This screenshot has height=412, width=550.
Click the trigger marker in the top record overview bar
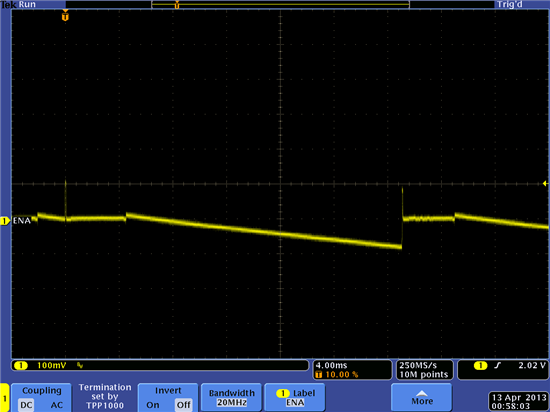[x=177, y=5]
